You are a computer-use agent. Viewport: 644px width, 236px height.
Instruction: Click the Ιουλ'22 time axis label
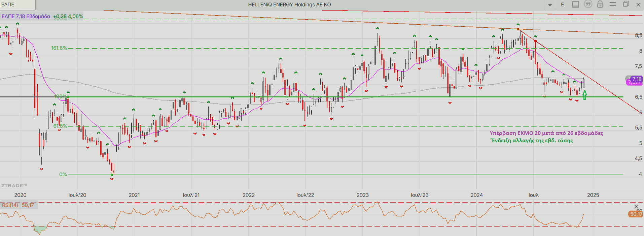(305, 195)
